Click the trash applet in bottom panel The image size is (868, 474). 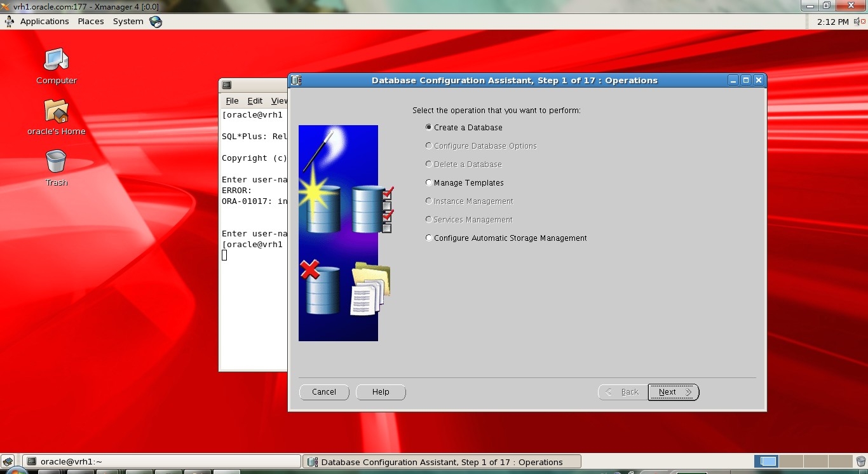860,462
